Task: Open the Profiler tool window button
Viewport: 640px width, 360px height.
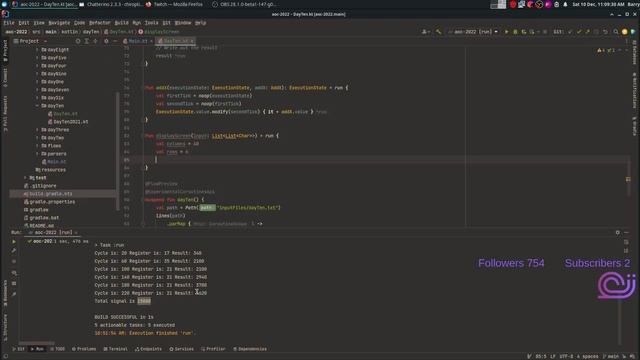Action: click(x=213, y=349)
